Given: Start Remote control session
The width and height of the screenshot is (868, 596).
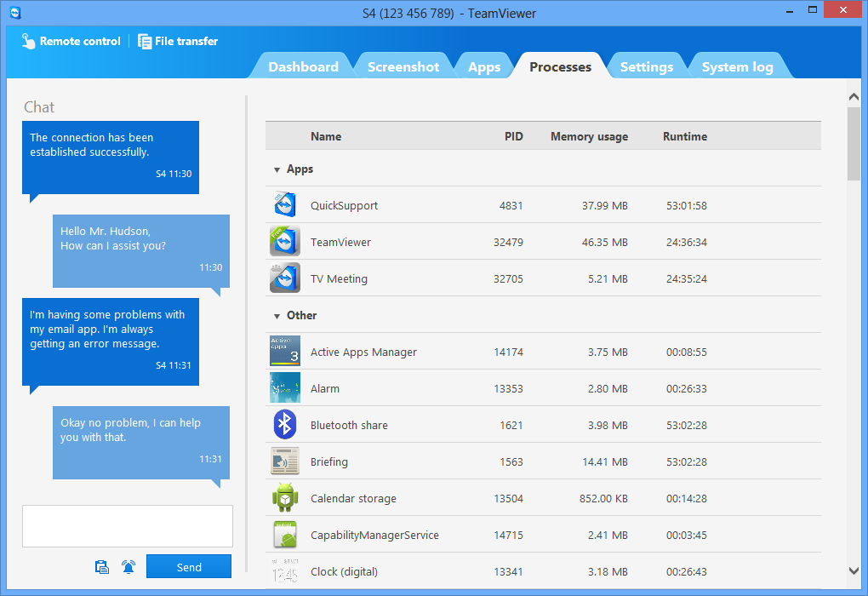Looking at the screenshot, I should [x=71, y=41].
